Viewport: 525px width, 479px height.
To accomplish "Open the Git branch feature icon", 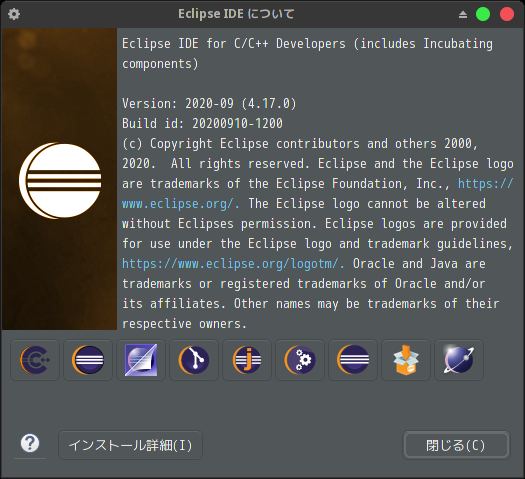I will click(194, 360).
